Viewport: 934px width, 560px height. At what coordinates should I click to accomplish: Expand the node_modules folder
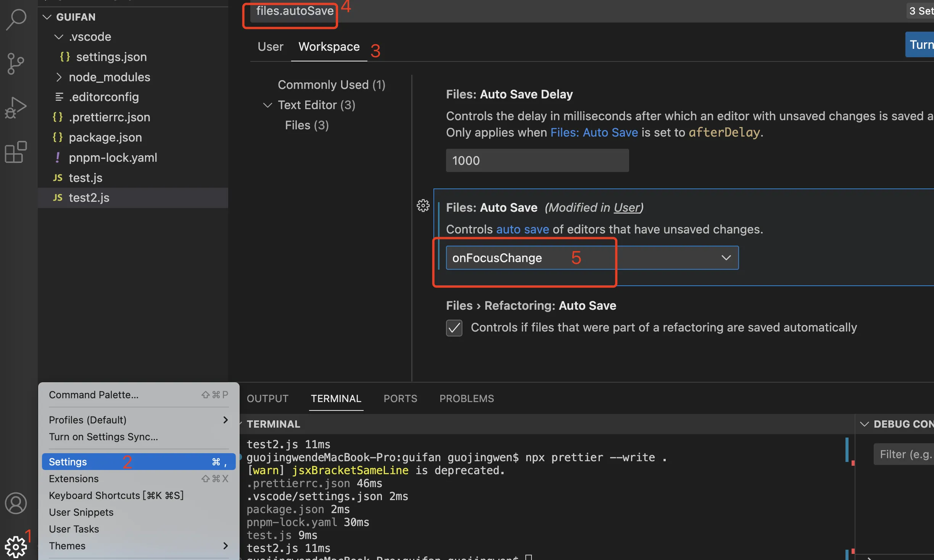[59, 77]
